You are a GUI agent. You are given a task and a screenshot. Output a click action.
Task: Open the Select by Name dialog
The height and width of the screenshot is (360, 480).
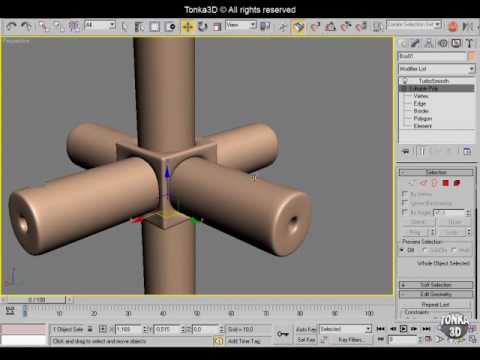(x=139, y=27)
